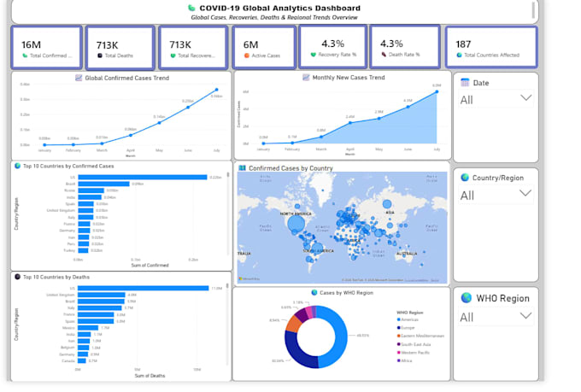Image resolution: width=581 pixels, height=392 pixels.
Task: Select the United Kingdom bar in the Deaths chart
Action: pyautogui.click(x=102, y=295)
